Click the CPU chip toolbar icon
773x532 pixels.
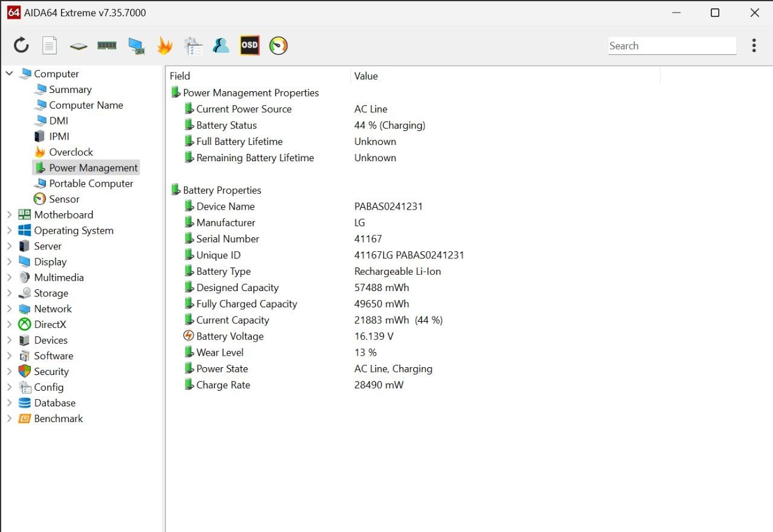[78, 46]
